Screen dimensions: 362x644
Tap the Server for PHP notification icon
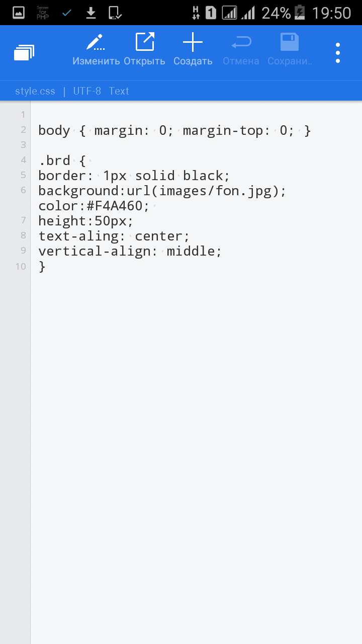click(x=43, y=13)
